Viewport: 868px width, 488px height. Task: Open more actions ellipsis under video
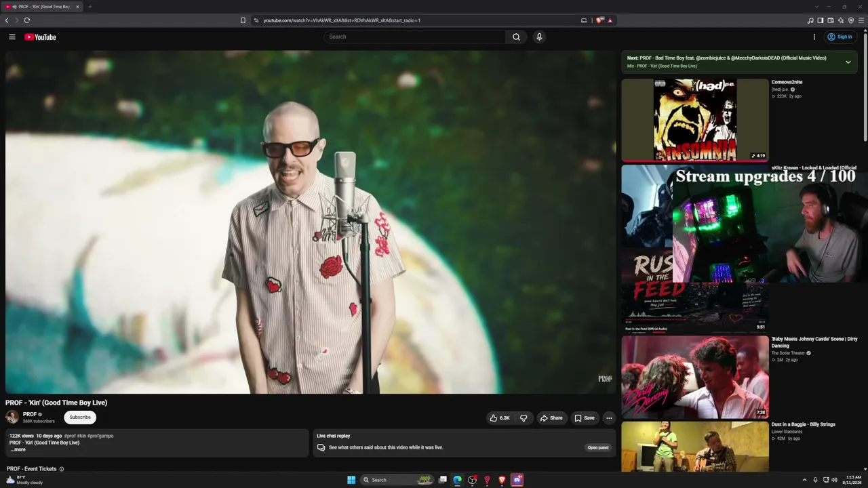609,418
